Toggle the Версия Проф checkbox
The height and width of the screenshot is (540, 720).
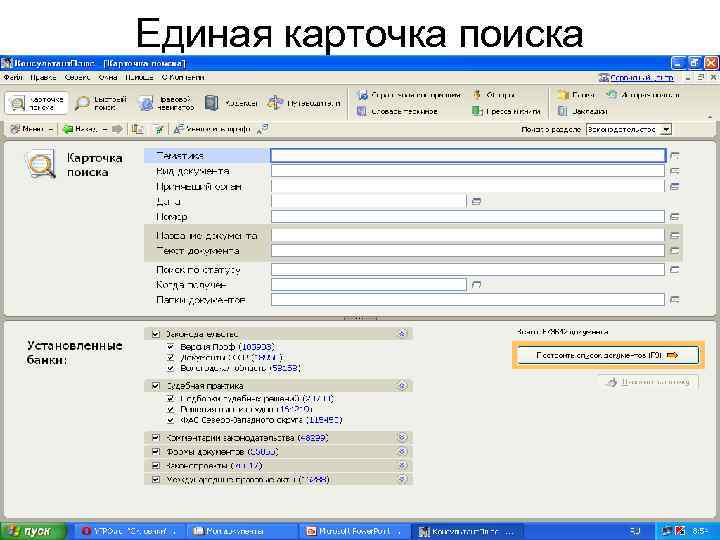click(170, 347)
